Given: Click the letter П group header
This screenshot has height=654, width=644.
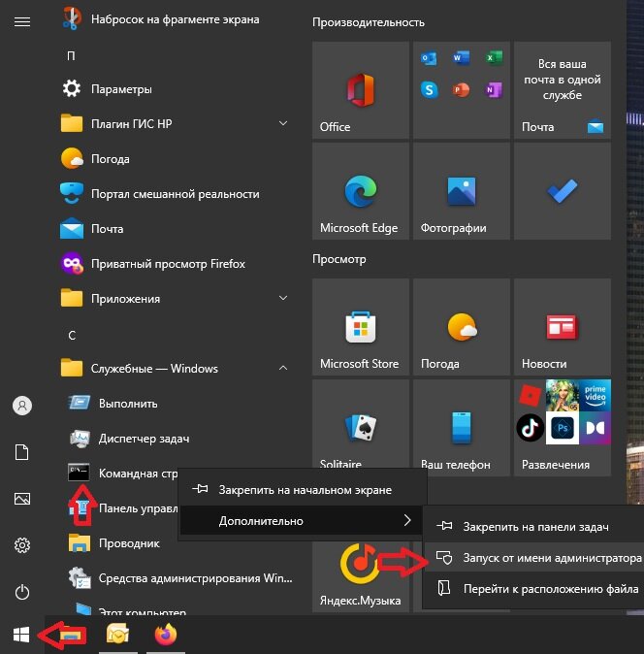Looking at the screenshot, I should pyautogui.click(x=71, y=55).
